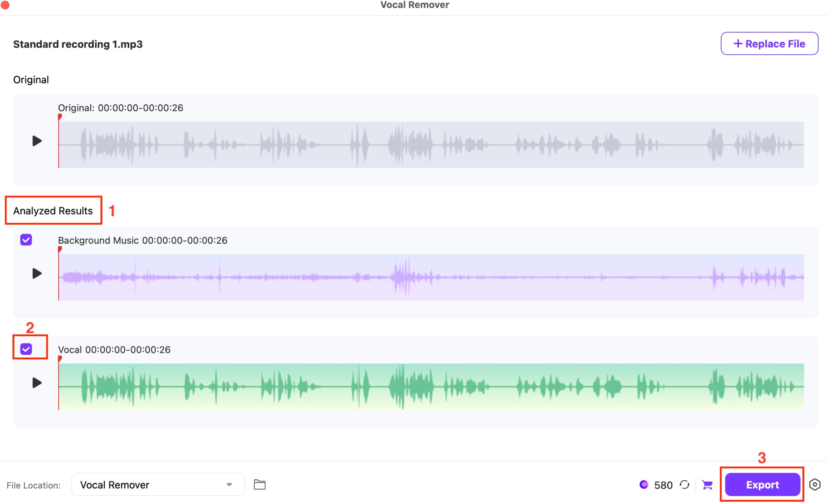The height and width of the screenshot is (504, 828).
Task: Click the Original track red playhead marker
Action: click(x=60, y=117)
